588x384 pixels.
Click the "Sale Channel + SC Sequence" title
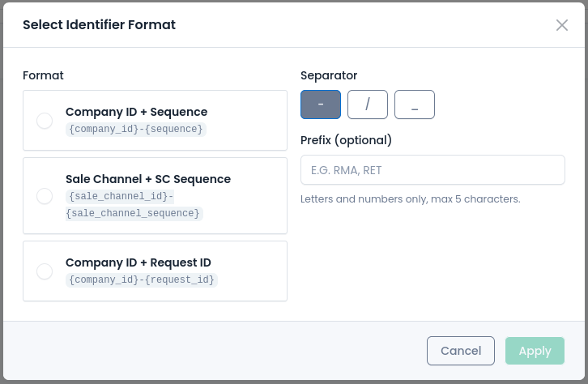click(148, 179)
